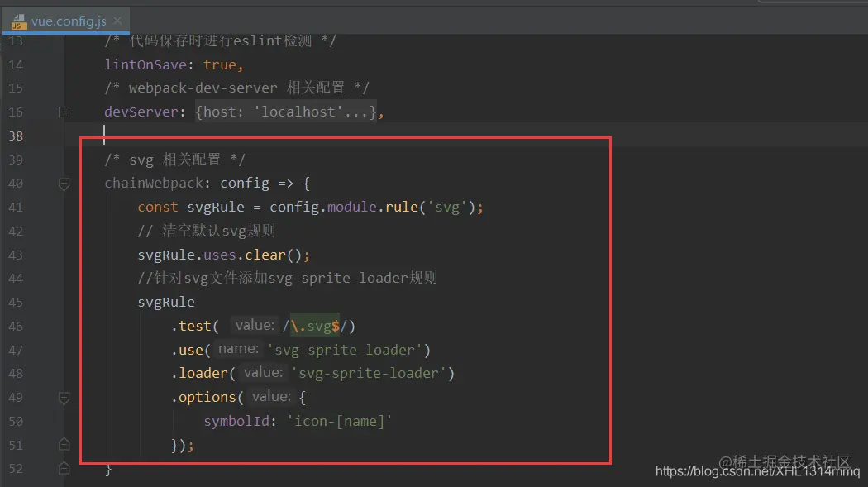Click the JS file icon on vue.config.js tab
This screenshot has width=868, height=487.
click(19, 21)
